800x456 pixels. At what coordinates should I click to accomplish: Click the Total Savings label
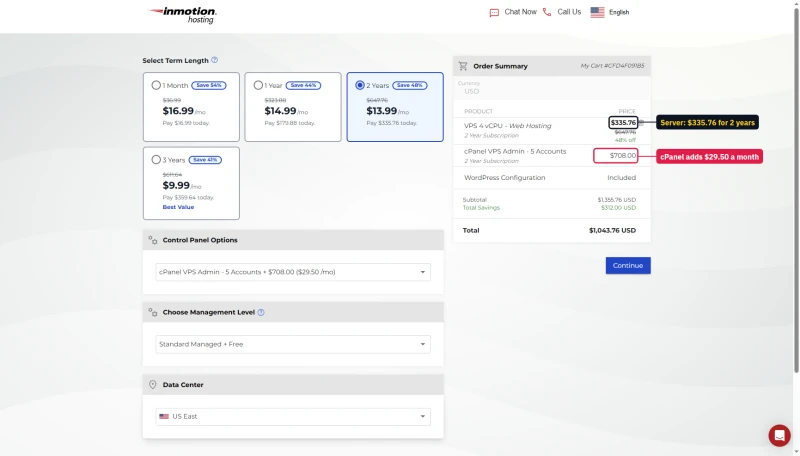pyautogui.click(x=481, y=208)
